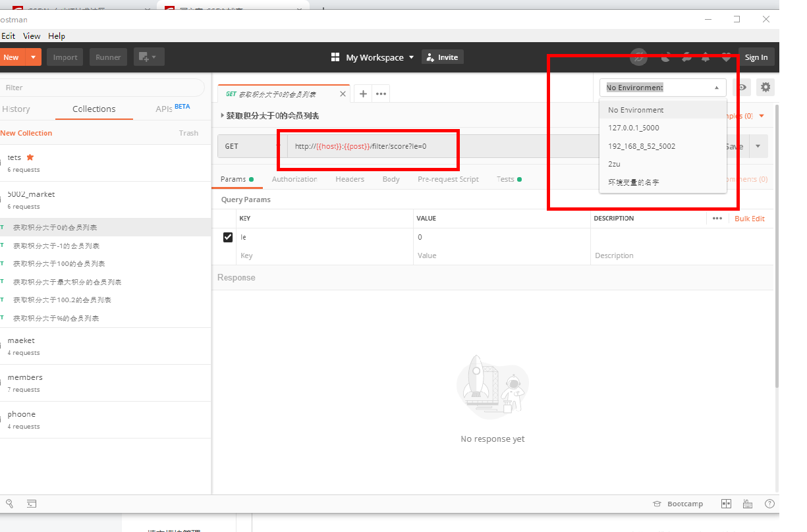Open the Tests tab
Image resolution: width=807 pixels, height=532 pixels.
[x=509, y=179]
